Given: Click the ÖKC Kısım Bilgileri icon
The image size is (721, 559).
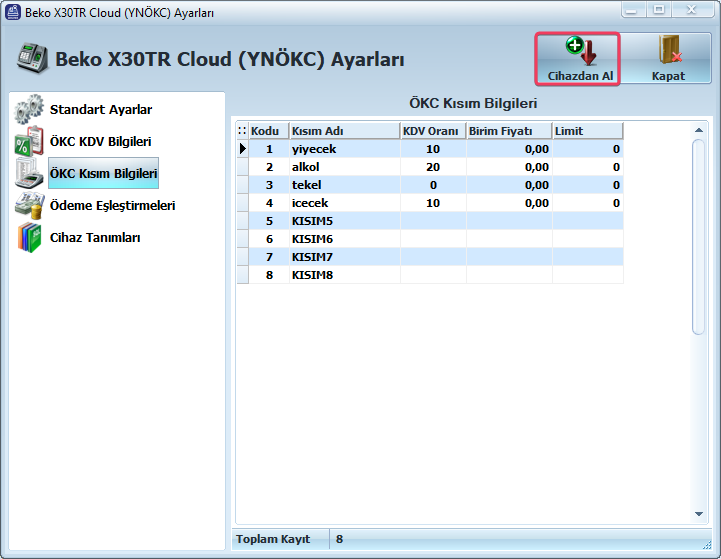Looking at the screenshot, I should pyautogui.click(x=30, y=173).
